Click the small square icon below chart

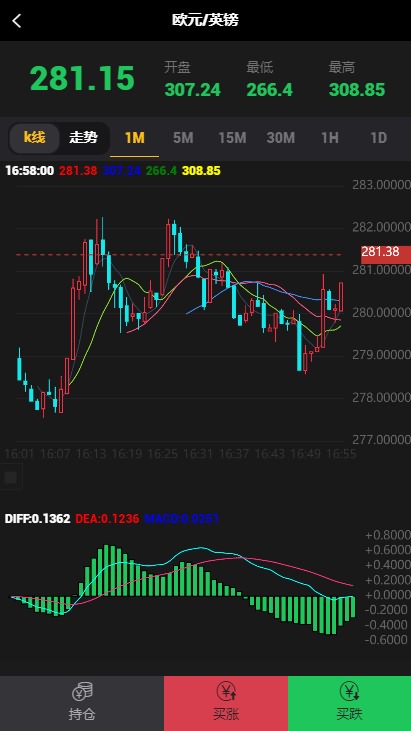tap(10, 477)
